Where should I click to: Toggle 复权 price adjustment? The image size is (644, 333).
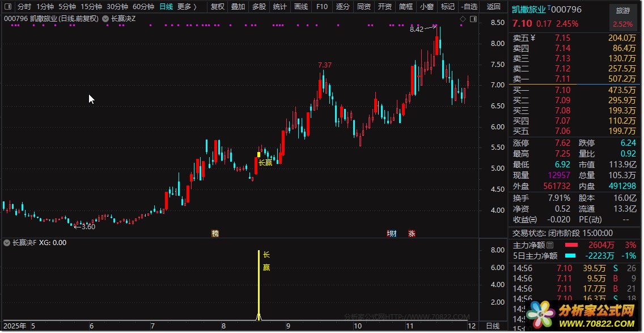click(217, 7)
